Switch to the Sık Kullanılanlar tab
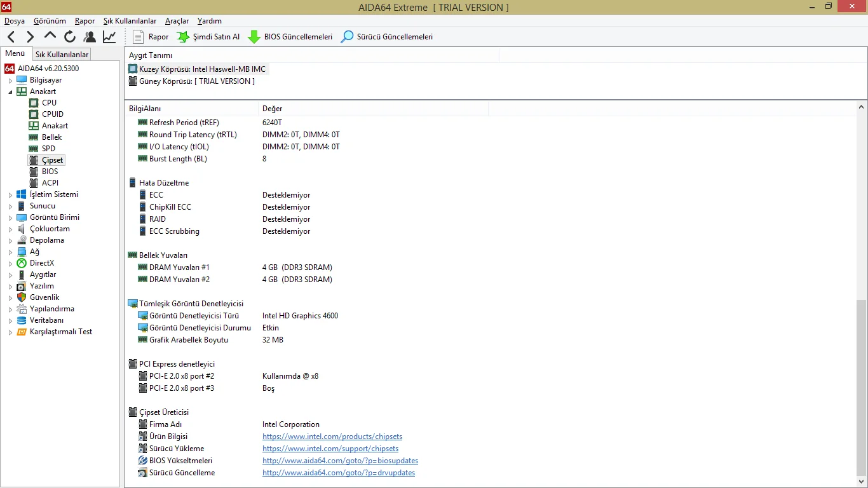The width and height of the screenshot is (868, 488). (62, 55)
